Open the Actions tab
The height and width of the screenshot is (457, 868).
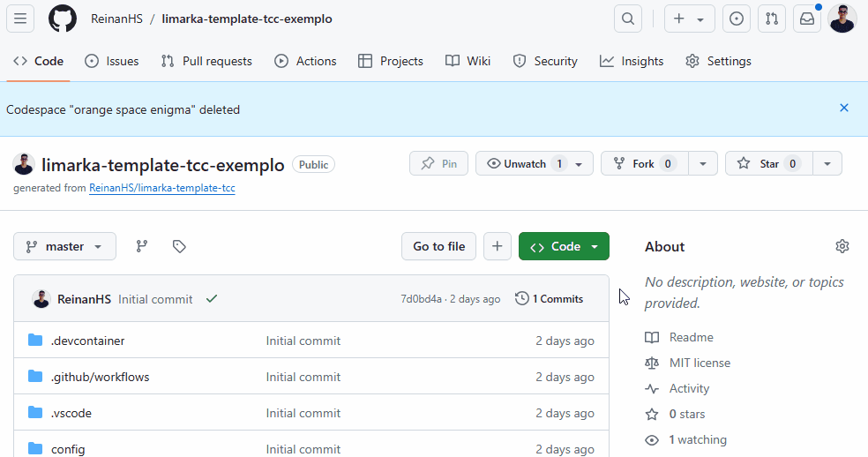[305, 61]
